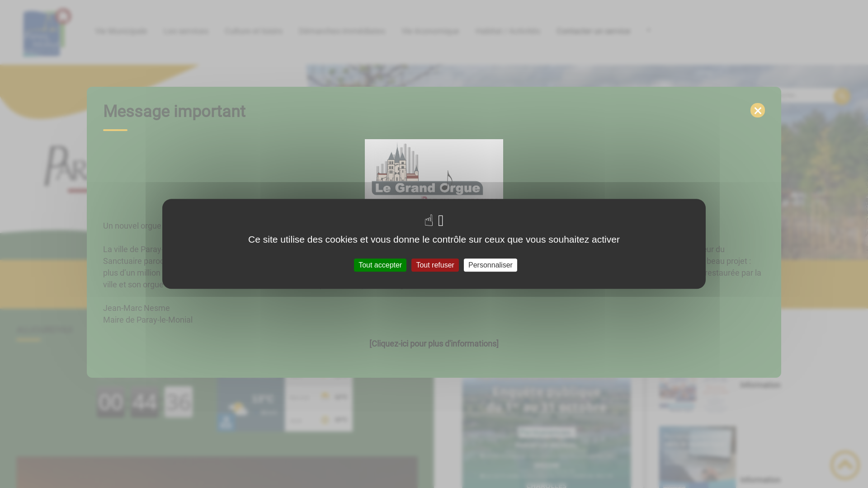Click scroll-to-top arrow icon
868x488 pixels.
844,465
